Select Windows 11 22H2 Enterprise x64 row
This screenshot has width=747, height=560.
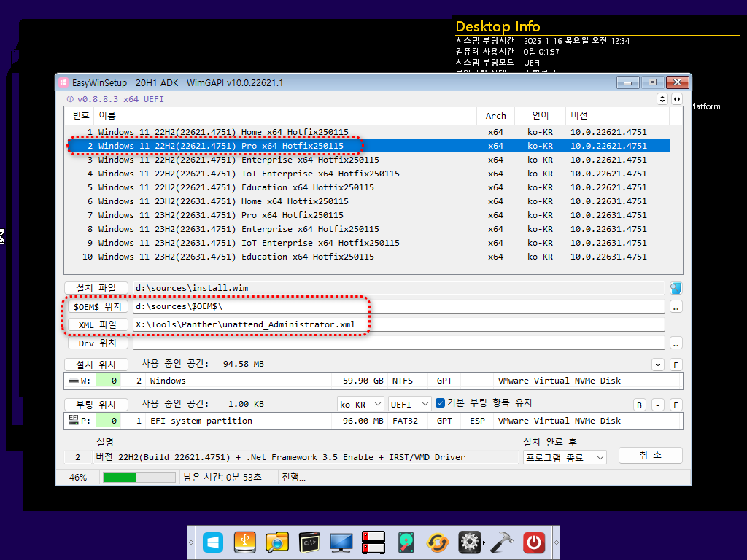[367, 160]
